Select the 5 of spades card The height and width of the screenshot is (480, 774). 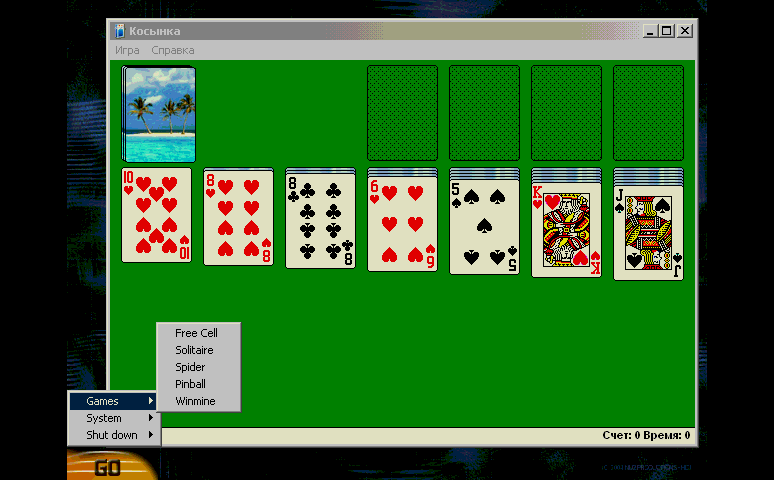click(x=485, y=225)
